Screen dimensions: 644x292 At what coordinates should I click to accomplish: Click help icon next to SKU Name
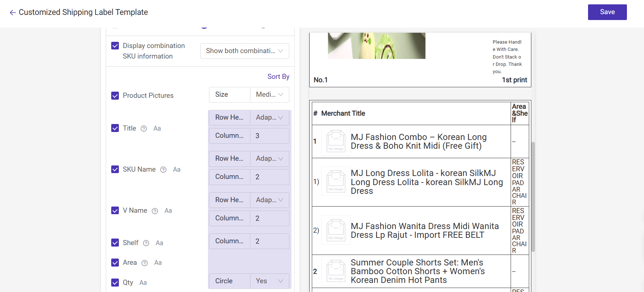[164, 169]
